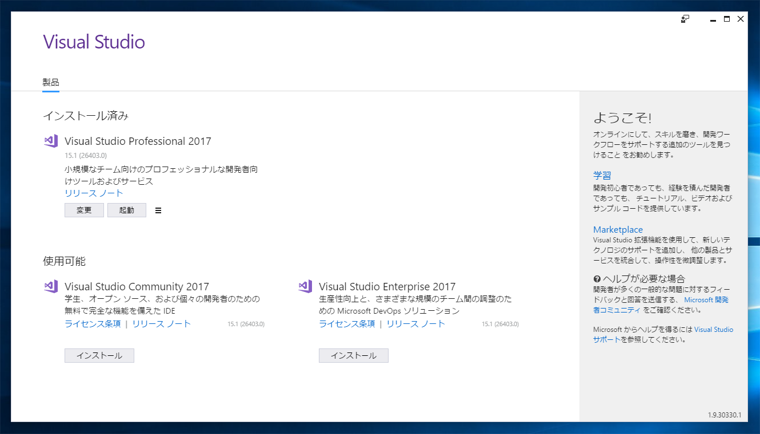Viewport: 760px width, 434px height.
Task: Open リリース ノート link for Enterprise 2017
Action: click(x=416, y=324)
